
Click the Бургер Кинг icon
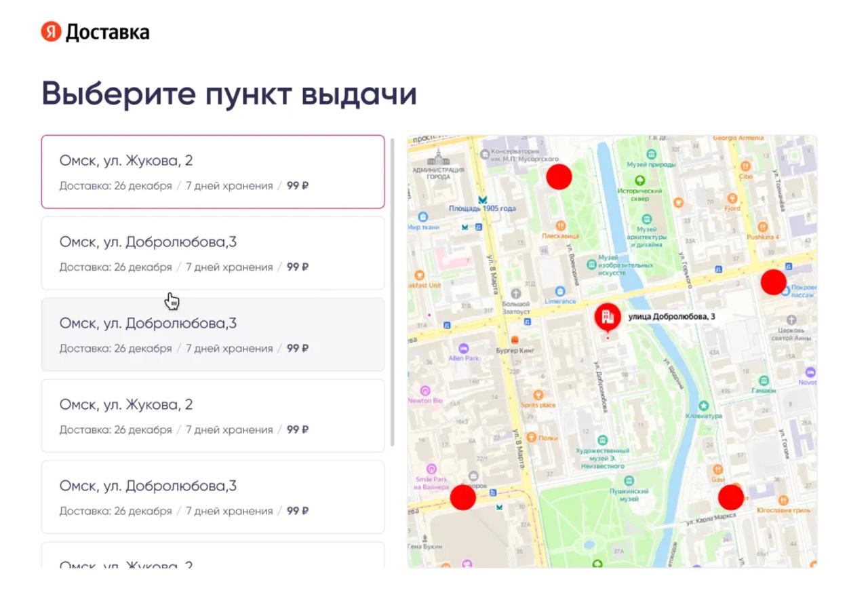point(515,339)
